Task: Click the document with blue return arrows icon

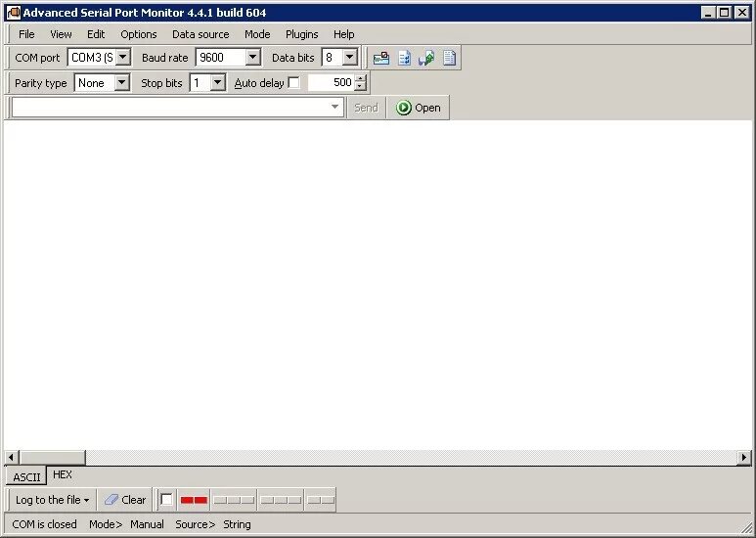Action: 404,58
